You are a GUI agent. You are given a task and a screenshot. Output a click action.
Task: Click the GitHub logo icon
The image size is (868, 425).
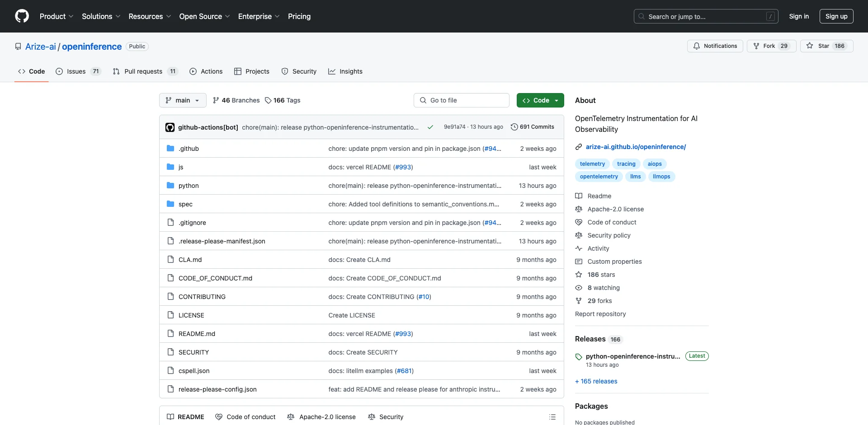(x=22, y=16)
